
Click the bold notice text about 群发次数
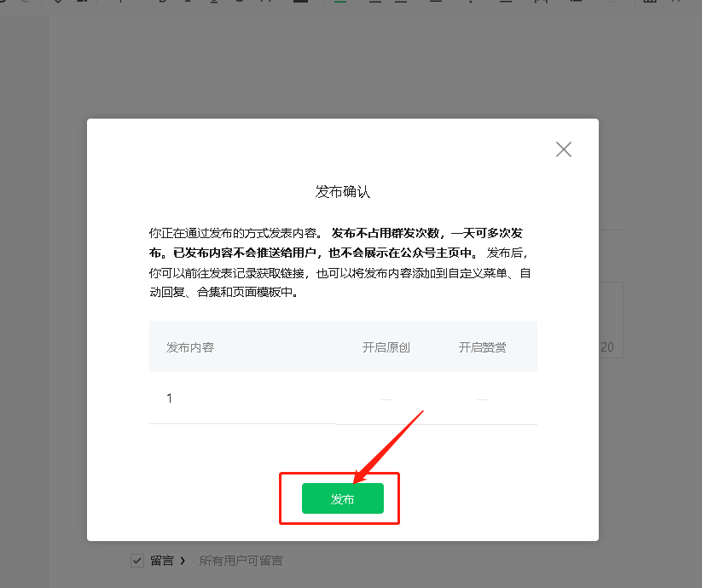(336, 242)
